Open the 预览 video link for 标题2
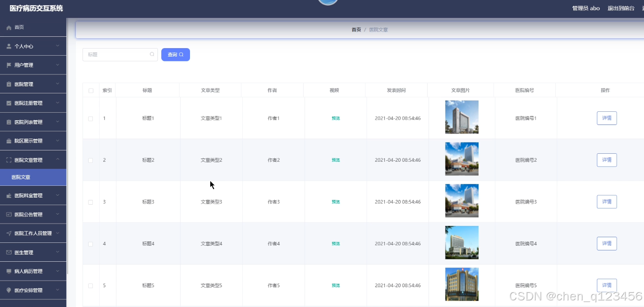 point(335,160)
